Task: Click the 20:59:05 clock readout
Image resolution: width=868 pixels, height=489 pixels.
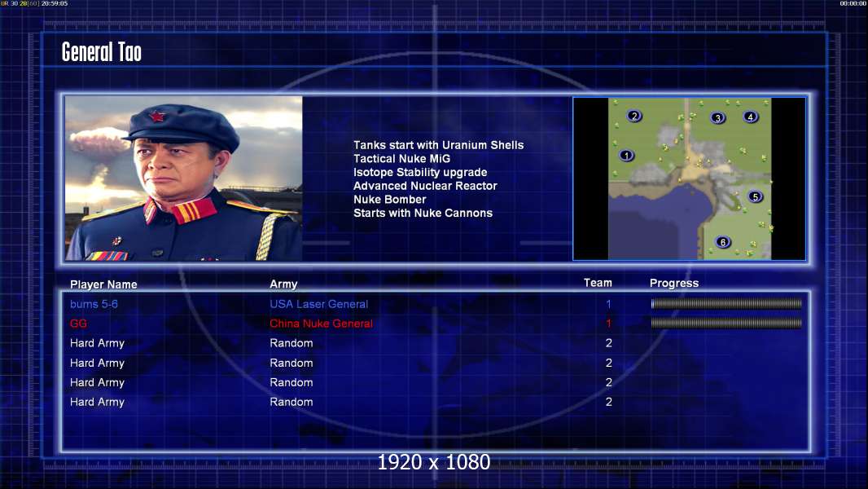Action: coord(55,3)
